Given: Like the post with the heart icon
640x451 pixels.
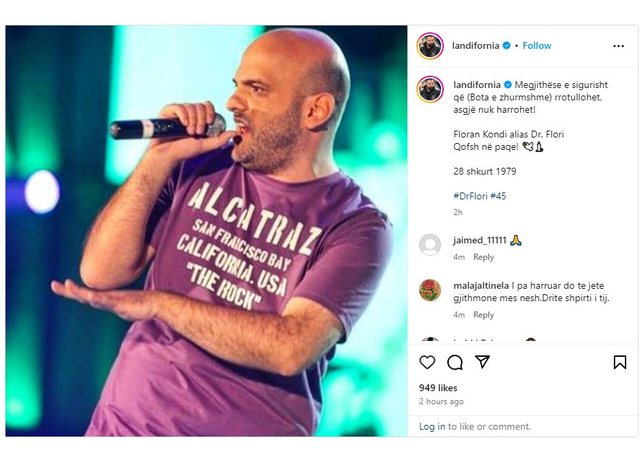Looking at the screenshot, I should tap(428, 362).
